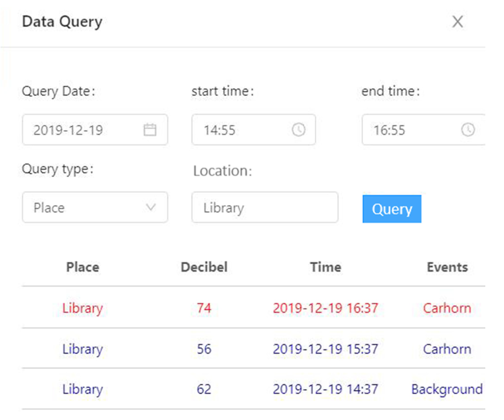Viewport: 504px width, 420px height.
Task: Close the Data Query dialog
Action: click(x=457, y=22)
